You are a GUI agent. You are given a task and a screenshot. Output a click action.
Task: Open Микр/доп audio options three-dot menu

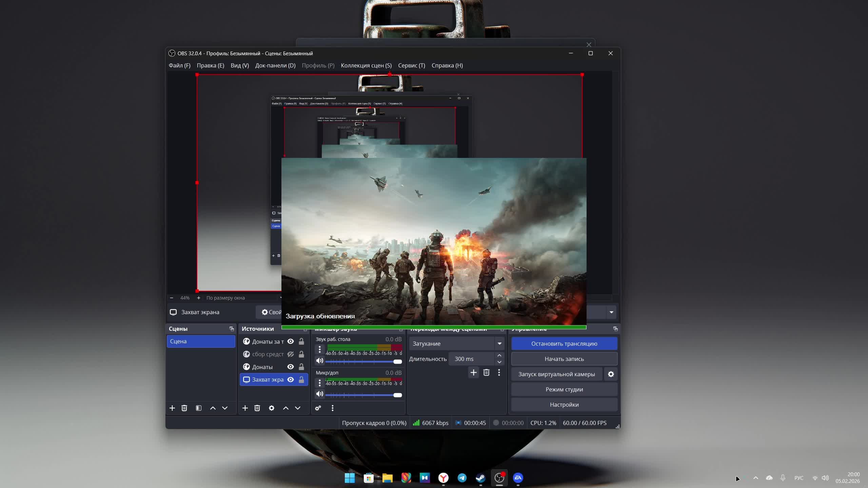pyautogui.click(x=319, y=383)
